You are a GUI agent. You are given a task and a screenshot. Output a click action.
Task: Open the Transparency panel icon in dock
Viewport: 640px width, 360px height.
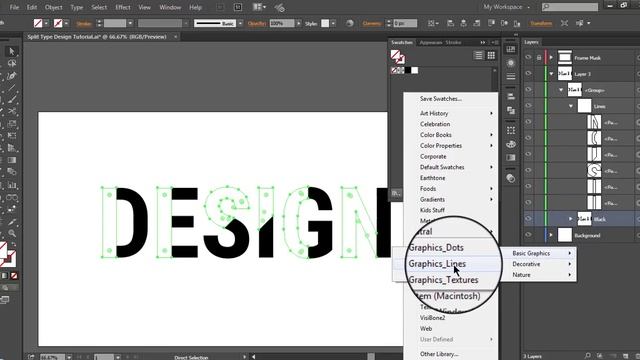tap(511, 178)
